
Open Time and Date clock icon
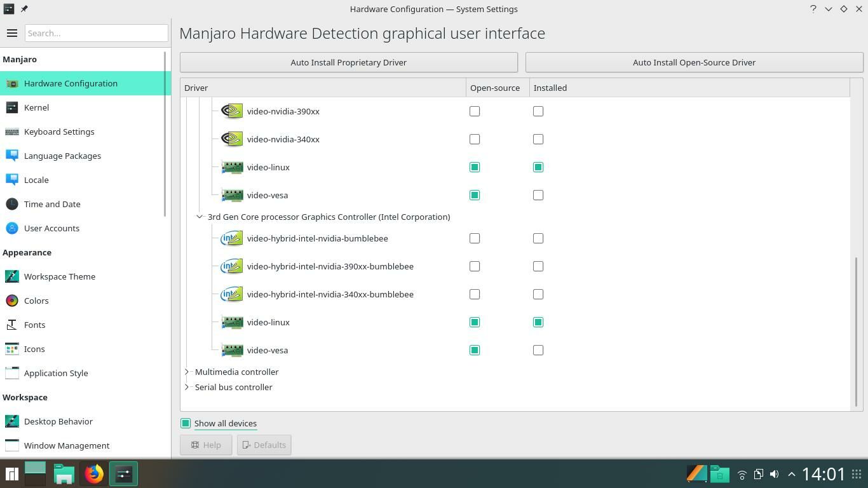(x=12, y=204)
